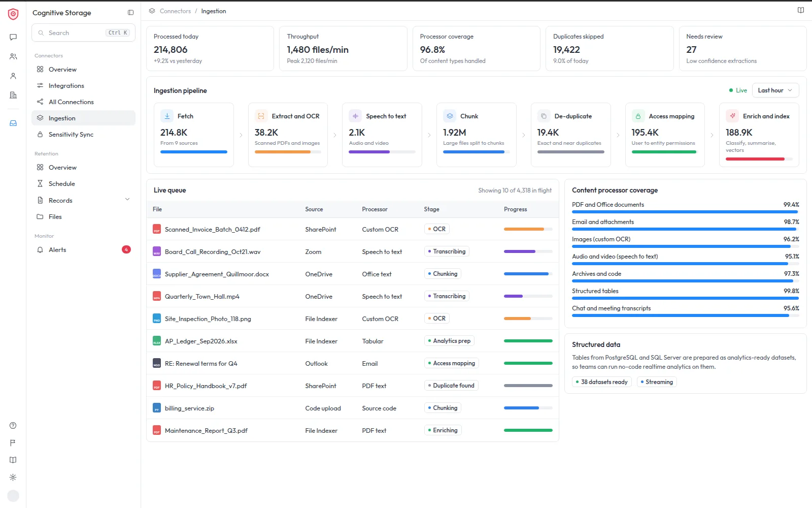Select the inbox tray icon in rail
The image size is (812, 508).
pos(13,123)
